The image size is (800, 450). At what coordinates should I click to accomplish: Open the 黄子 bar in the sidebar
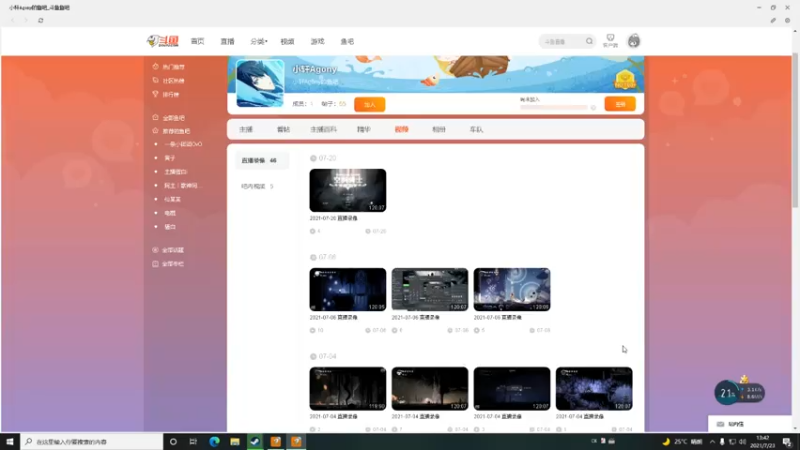169,158
